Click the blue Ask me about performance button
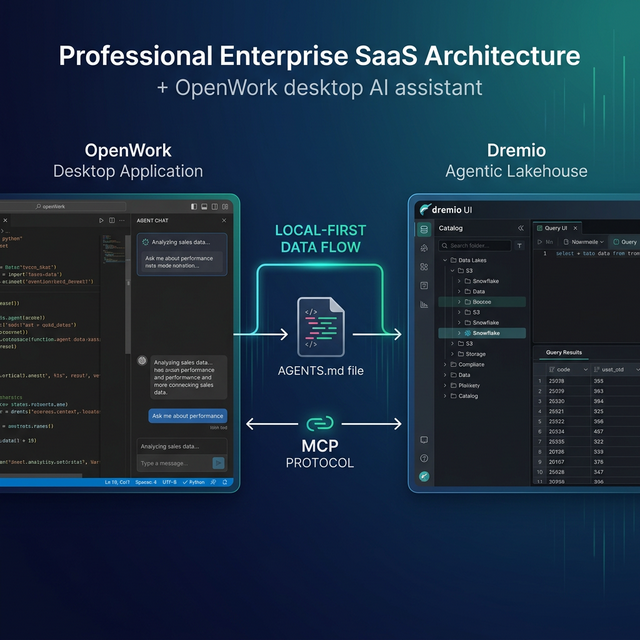This screenshot has height=640, width=640. [188, 415]
